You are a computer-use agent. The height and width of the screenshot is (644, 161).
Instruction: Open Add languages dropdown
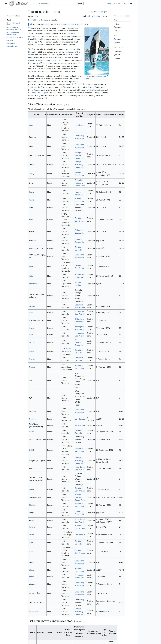(x=100, y=12)
